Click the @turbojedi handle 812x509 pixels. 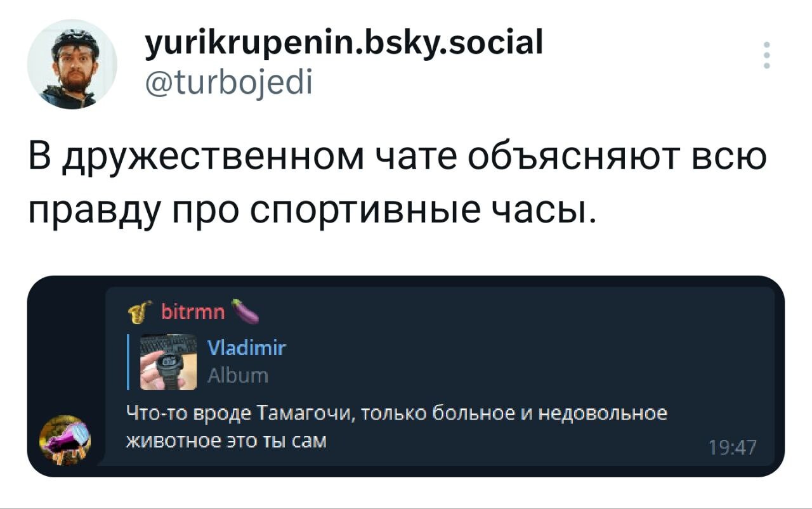228,82
